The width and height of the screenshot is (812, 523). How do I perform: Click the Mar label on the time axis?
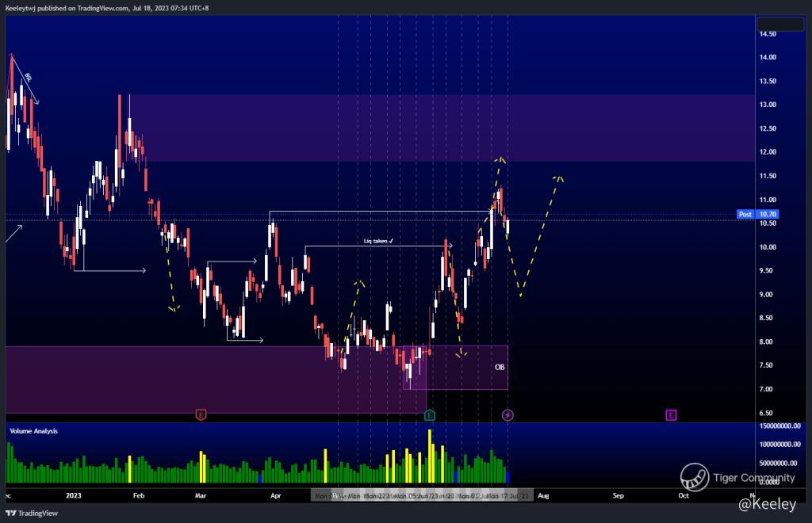pyautogui.click(x=201, y=495)
